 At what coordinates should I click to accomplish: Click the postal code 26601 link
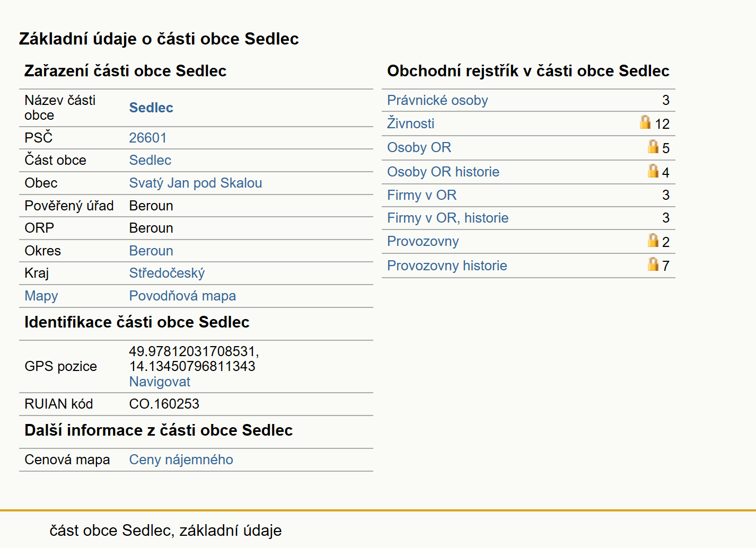coord(148,138)
